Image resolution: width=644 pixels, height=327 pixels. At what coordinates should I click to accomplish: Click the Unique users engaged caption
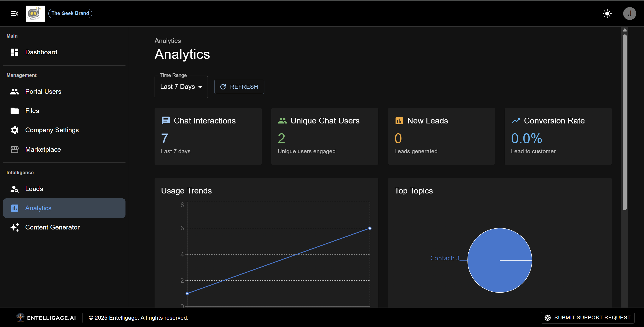(x=306, y=151)
